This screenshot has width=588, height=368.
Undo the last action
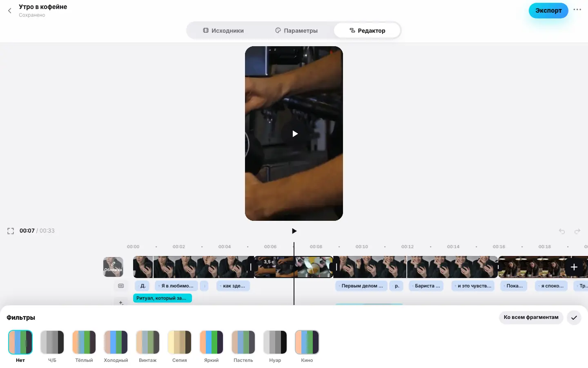click(562, 231)
